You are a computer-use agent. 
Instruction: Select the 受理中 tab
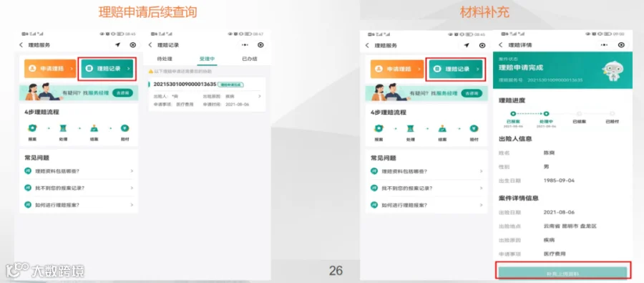click(207, 59)
